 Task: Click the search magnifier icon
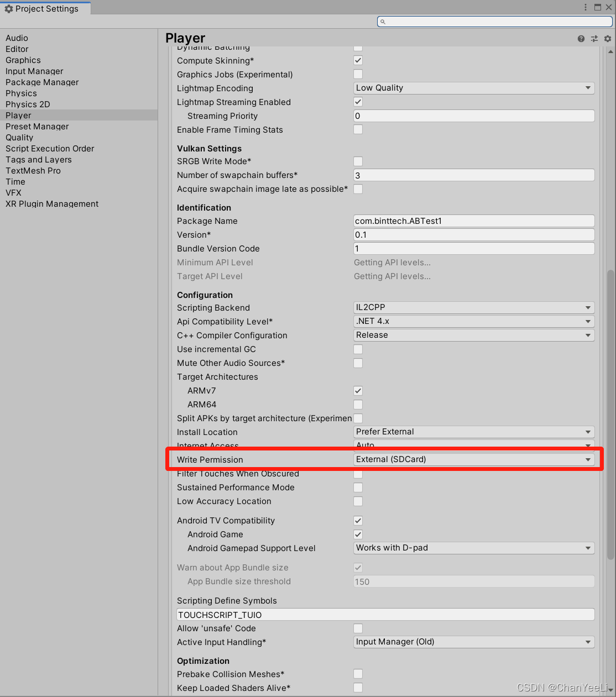point(383,22)
